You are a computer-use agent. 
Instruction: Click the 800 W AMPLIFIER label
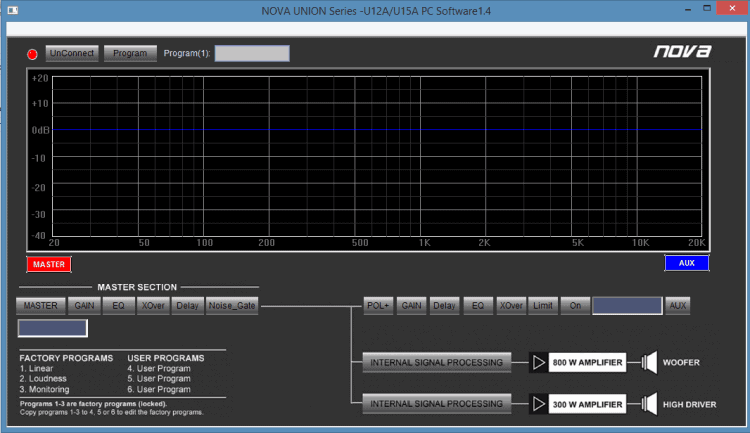[587, 362]
